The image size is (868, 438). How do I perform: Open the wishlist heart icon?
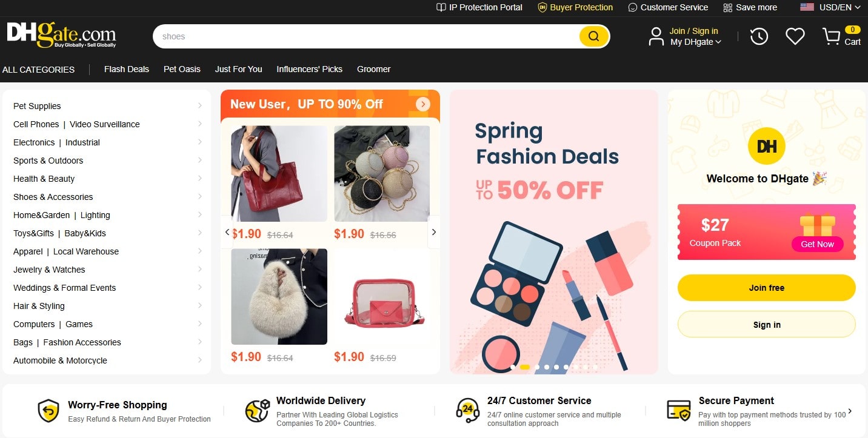point(795,36)
